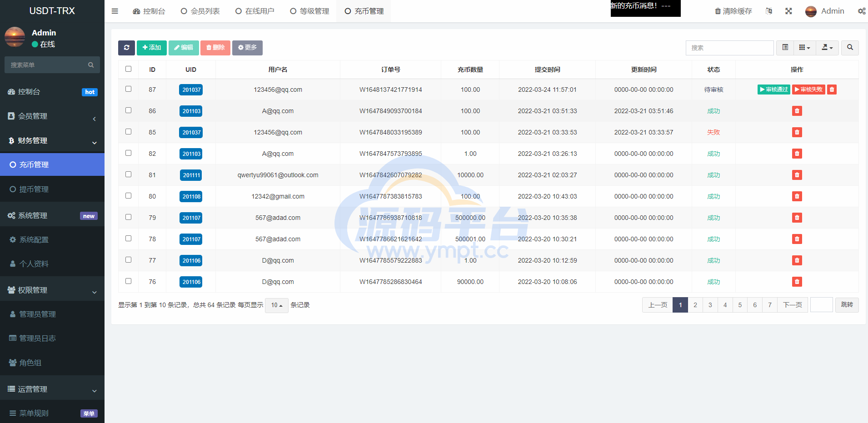The image size is (868, 423).
Task: Click the 添加 add button
Action: pos(152,48)
